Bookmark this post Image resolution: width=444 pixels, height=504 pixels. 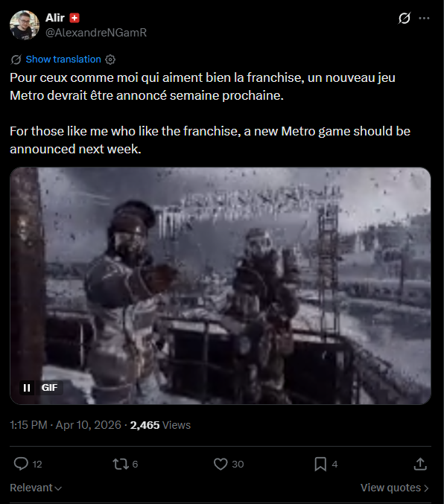[320, 464]
